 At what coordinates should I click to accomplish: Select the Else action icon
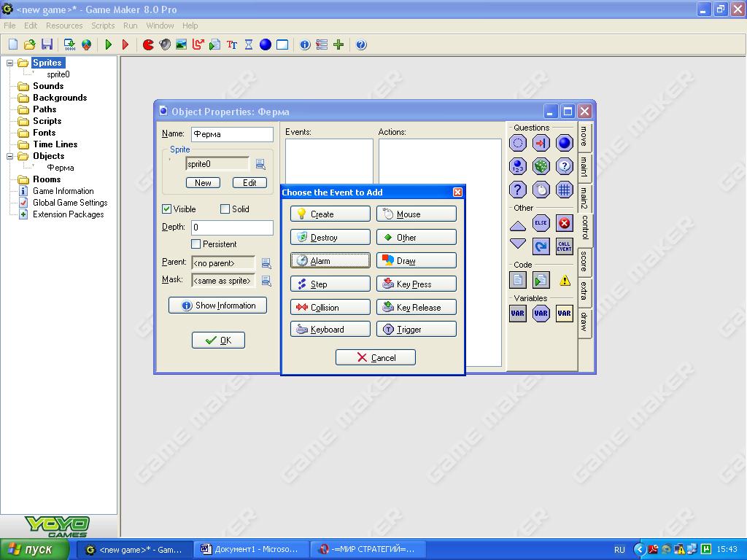tap(541, 223)
